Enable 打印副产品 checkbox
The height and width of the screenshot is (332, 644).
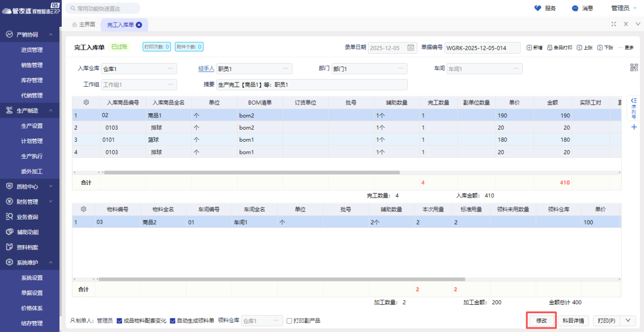(x=289, y=321)
